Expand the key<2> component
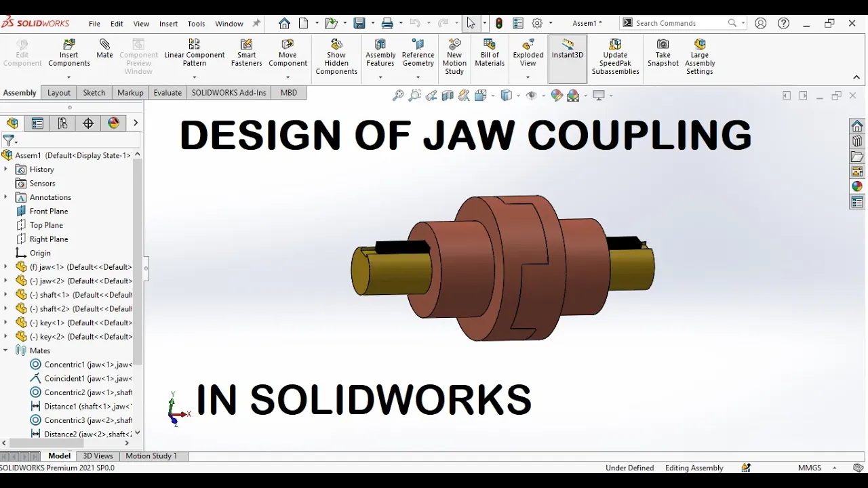This screenshot has width=868, height=488. (x=5, y=337)
